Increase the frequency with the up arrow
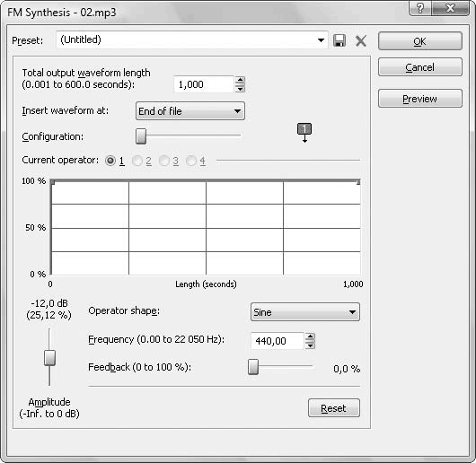 tap(310, 336)
